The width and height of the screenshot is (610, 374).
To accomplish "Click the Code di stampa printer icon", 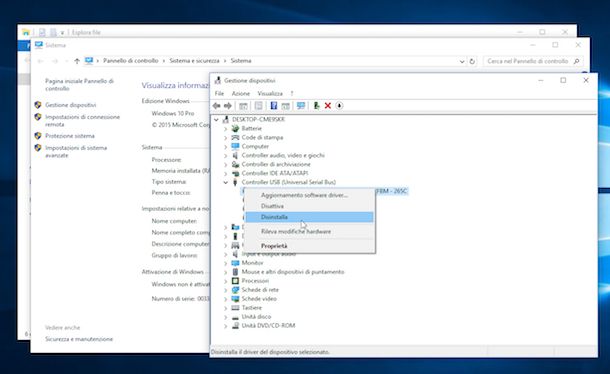I will (235, 137).
